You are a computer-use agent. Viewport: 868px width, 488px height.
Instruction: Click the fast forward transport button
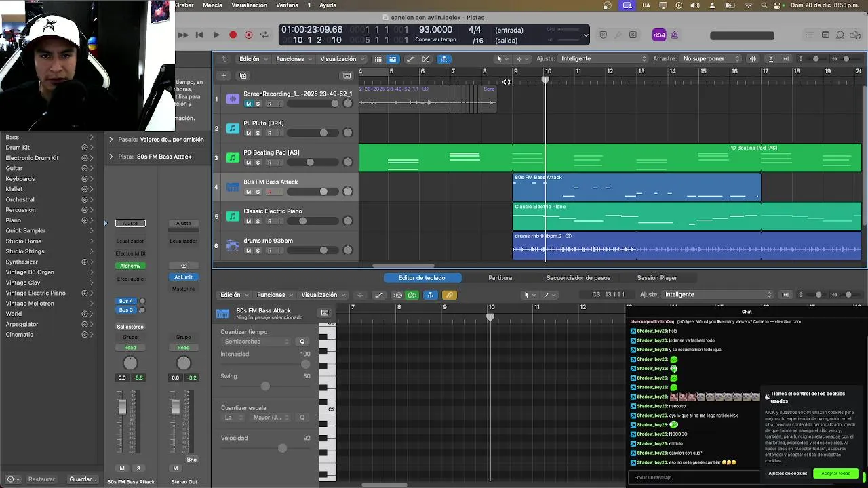(183, 35)
